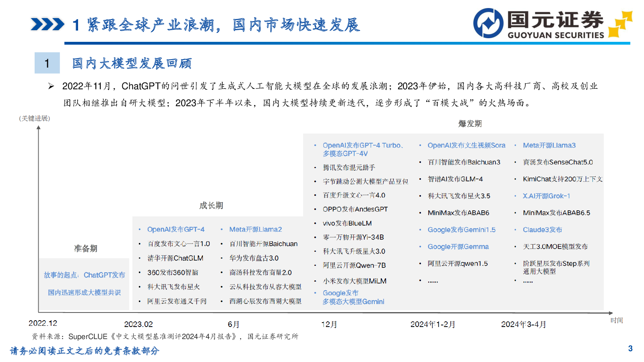
Task: Select 腾讯发布混元助手 entry
Action: pos(349,168)
